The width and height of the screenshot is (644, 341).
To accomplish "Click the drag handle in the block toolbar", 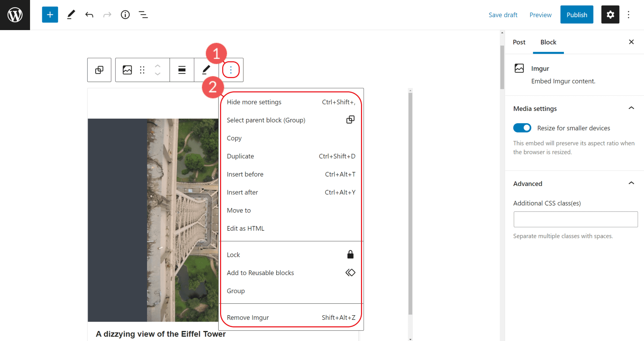I will [142, 70].
